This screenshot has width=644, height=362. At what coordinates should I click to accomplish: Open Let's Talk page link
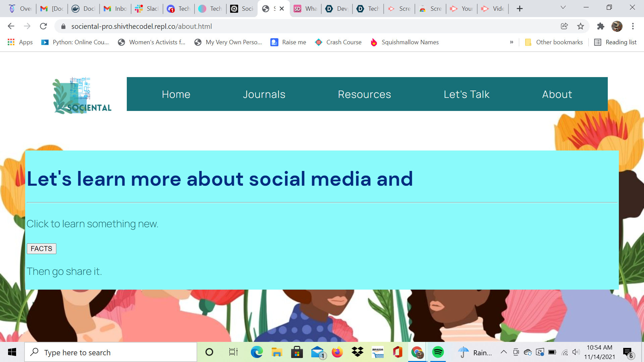(466, 94)
